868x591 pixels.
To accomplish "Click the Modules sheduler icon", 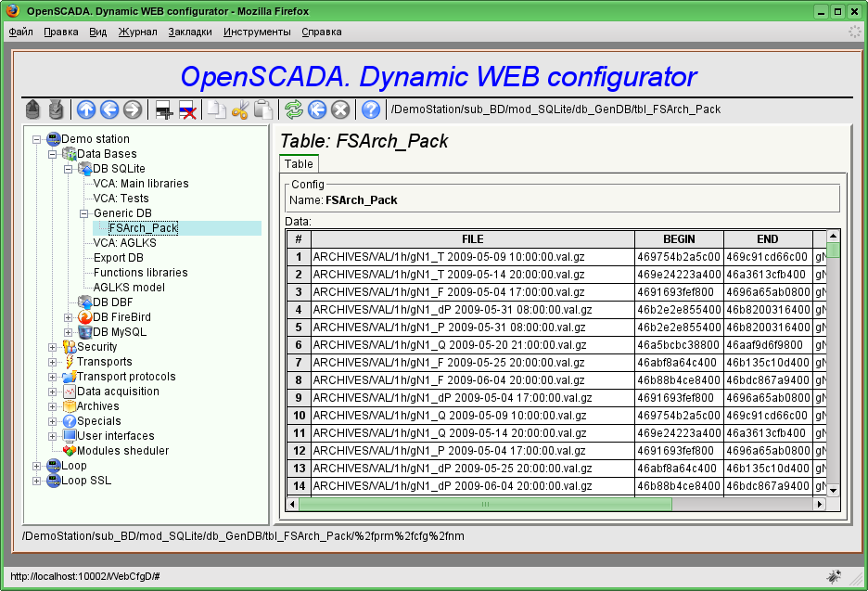I will pos(70,451).
